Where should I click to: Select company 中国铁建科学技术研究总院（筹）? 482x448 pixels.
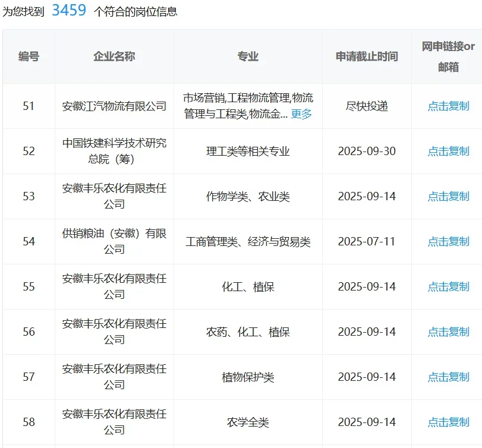[x=114, y=151]
